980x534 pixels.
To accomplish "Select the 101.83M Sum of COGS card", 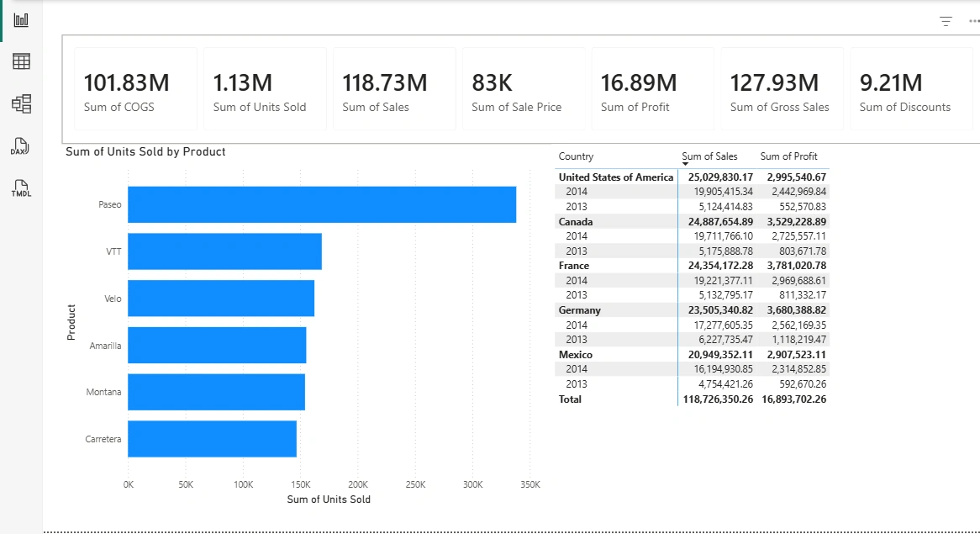I will tap(135, 89).
